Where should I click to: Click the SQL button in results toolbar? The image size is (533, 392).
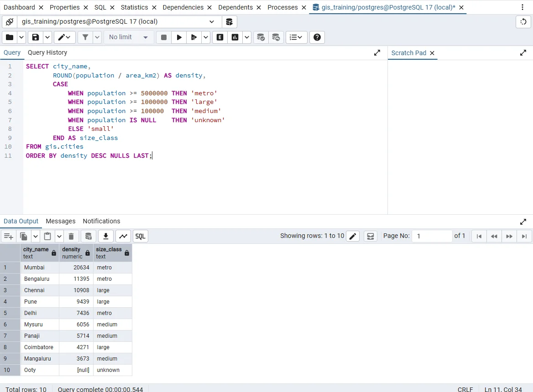[141, 236]
